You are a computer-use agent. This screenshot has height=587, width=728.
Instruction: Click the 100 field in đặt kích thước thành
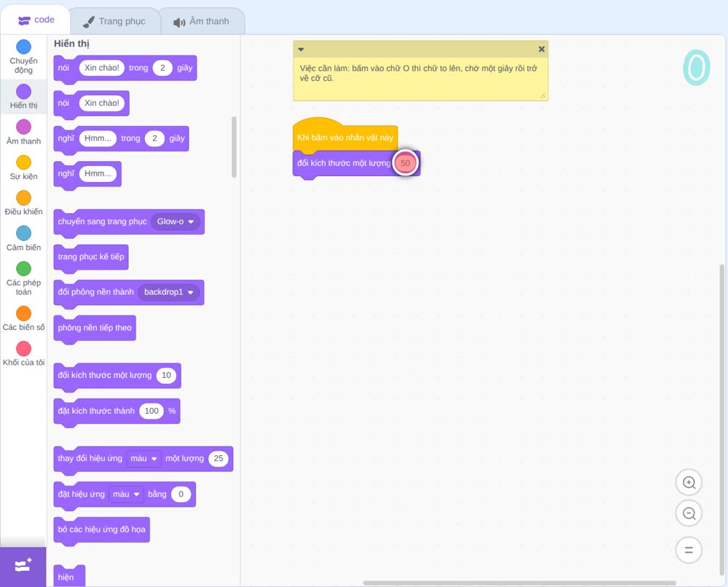[152, 411]
